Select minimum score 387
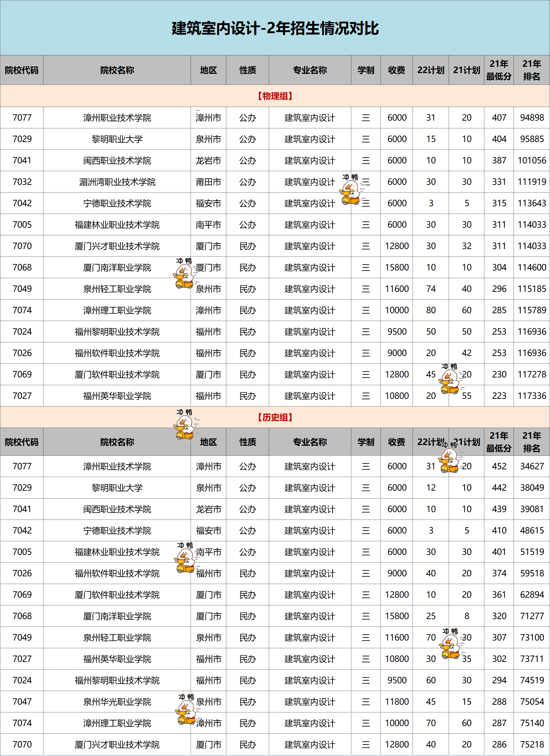This screenshot has height=756, width=550. 499,160
